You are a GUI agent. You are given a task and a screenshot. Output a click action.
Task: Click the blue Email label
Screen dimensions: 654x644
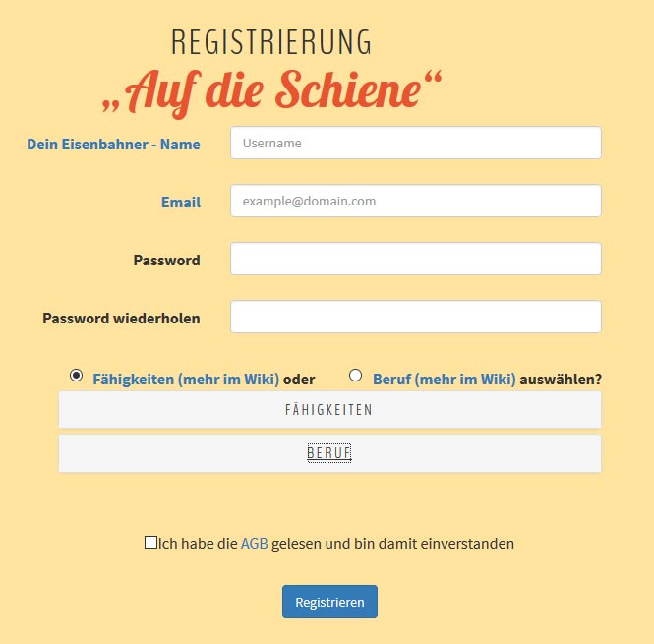(181, 202)
